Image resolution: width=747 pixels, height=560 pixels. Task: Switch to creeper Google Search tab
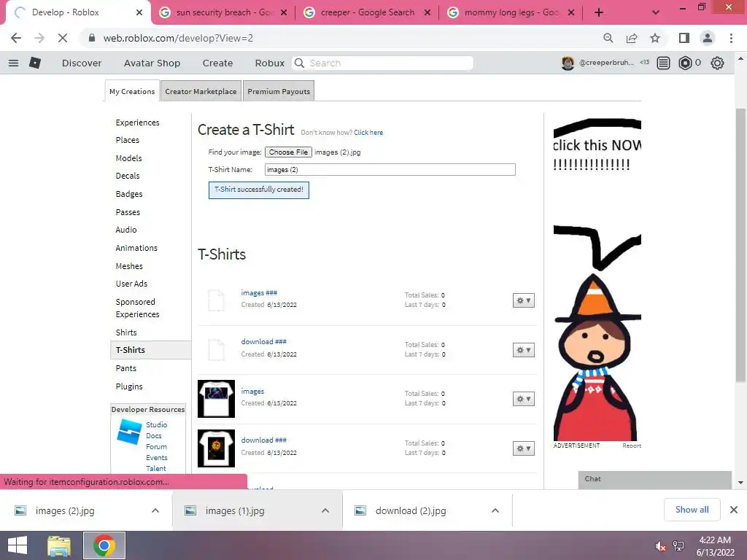pos(368,13)
